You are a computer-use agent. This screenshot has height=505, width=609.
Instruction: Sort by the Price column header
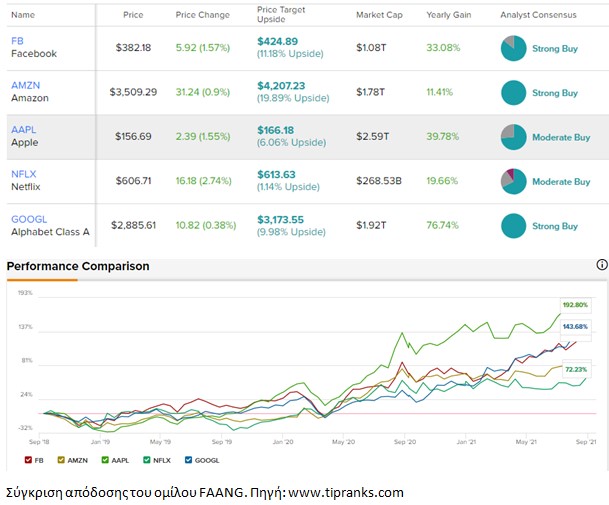tap(133, 15)
